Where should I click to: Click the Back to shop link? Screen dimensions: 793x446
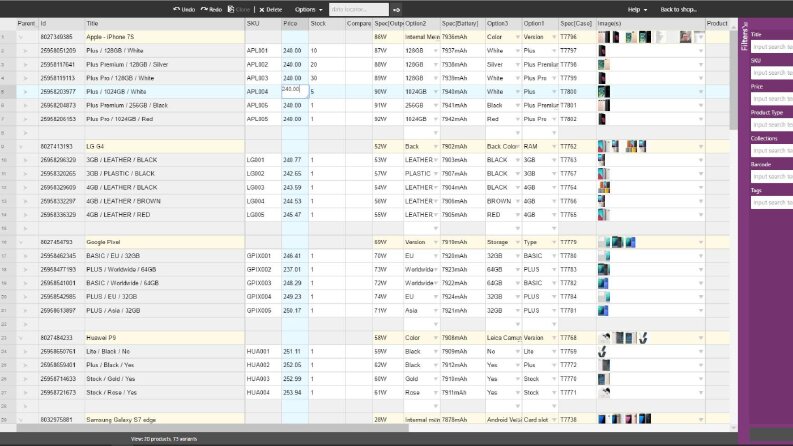tap(678, 10)
